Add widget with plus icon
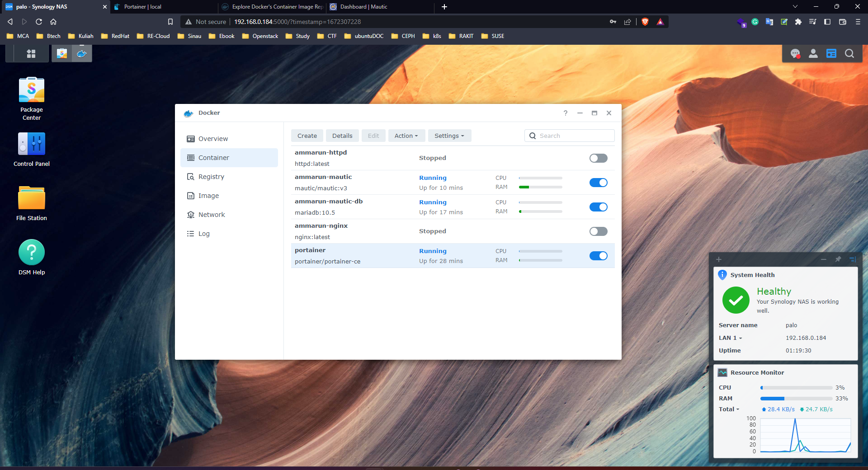 (x=719, y=259)
